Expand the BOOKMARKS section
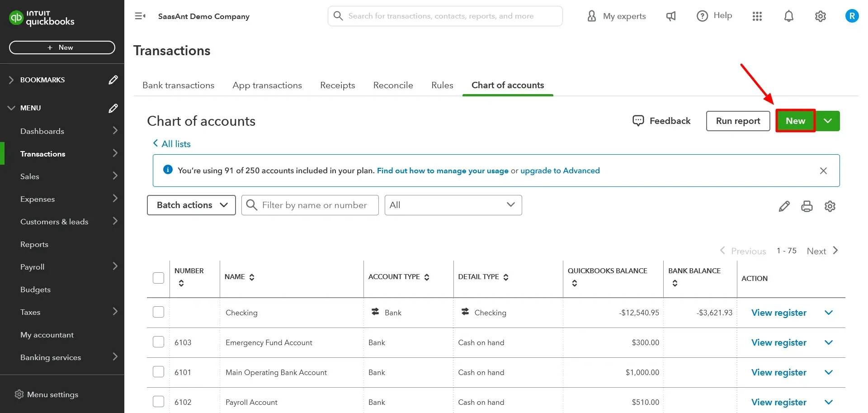Screen dimensions: 868x413 coord(11,80)
